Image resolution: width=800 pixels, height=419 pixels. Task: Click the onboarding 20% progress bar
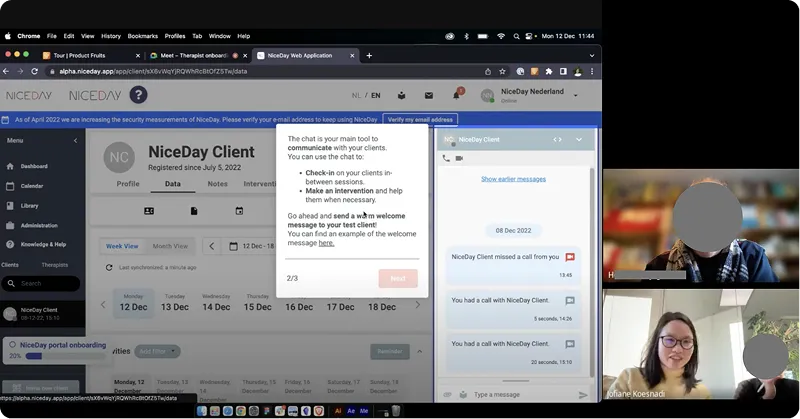[65, 356]
